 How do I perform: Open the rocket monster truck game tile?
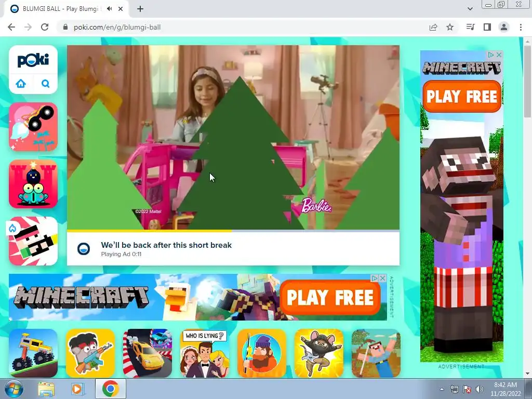coord(33,127)
